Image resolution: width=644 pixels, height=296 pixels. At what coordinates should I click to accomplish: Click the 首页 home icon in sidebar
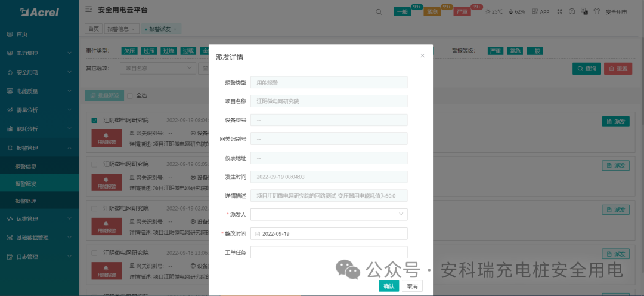10,35
